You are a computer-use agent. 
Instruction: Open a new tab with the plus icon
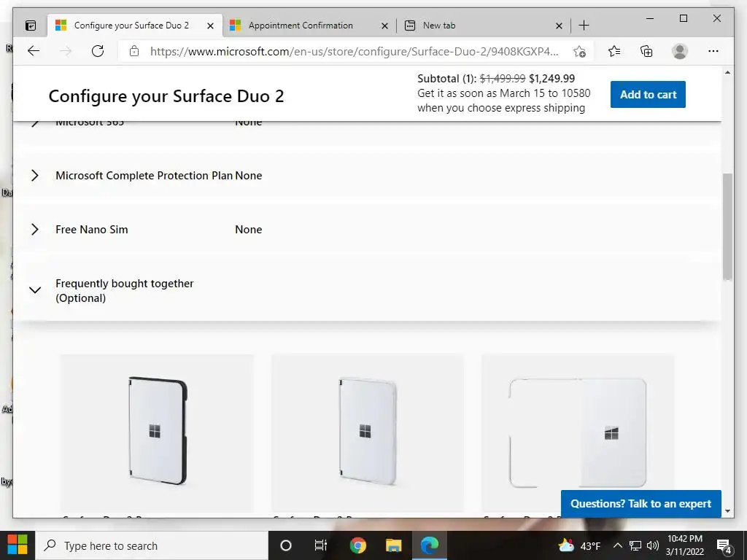[x=584, y=26]
